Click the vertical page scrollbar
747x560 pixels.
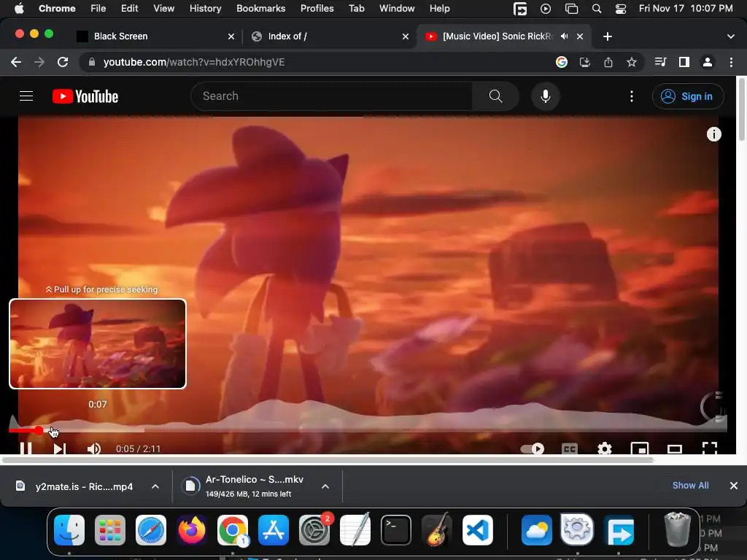[741, 109]
